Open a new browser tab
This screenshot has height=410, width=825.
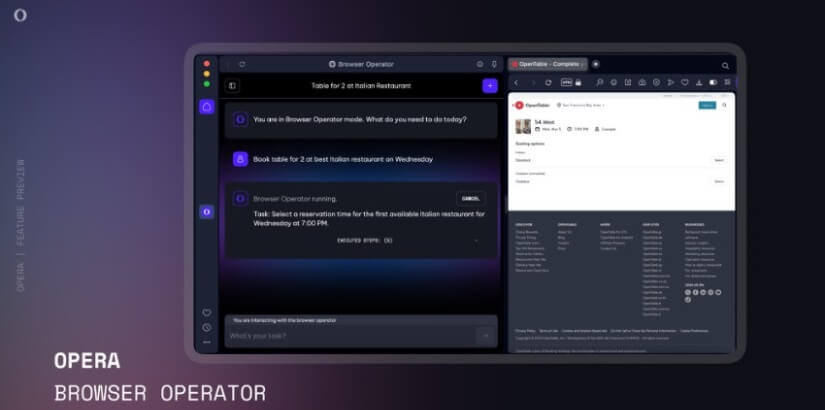pos(596,64)
